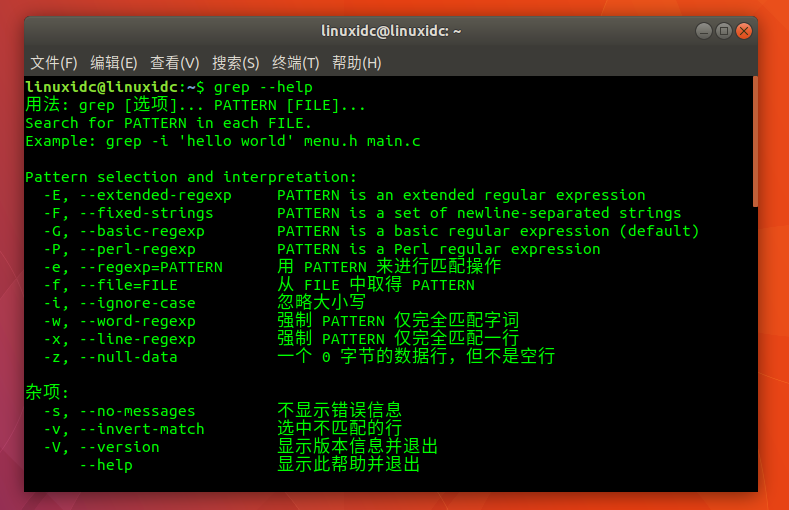Open the 终端(T) menu
Viewport: 789px width, 510px height.
[295, 63]
